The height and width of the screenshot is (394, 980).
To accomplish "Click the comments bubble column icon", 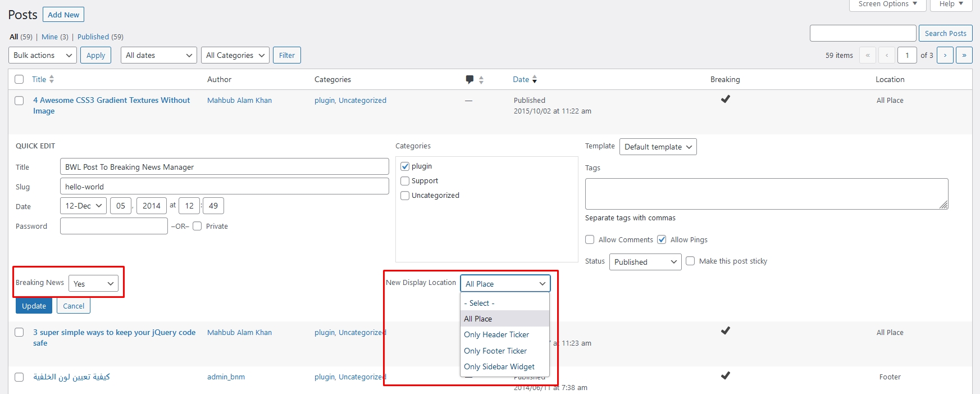I will pos(470,79).
